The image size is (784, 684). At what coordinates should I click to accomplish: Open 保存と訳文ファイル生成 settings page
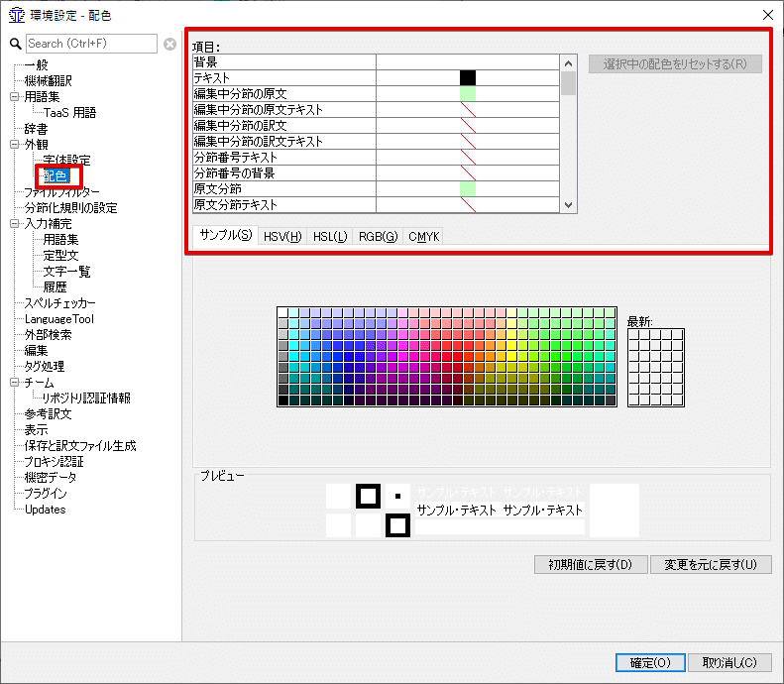tap(80, 446)
